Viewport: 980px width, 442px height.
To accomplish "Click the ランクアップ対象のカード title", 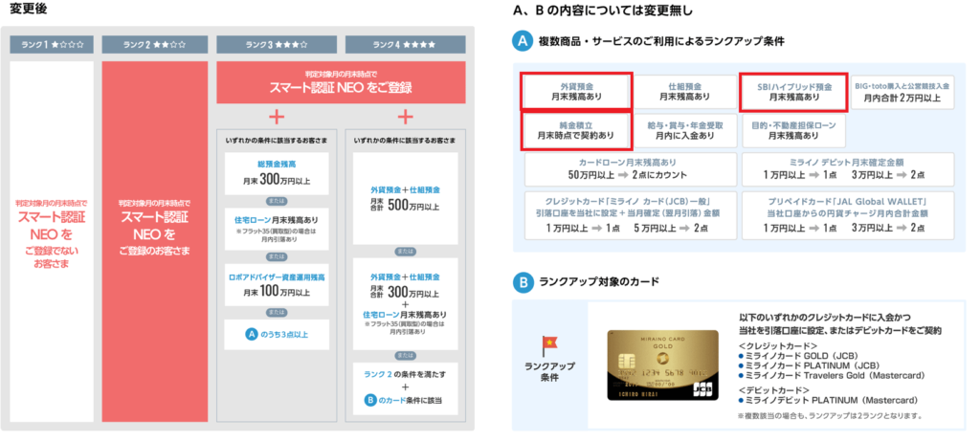I will point(599,282).
